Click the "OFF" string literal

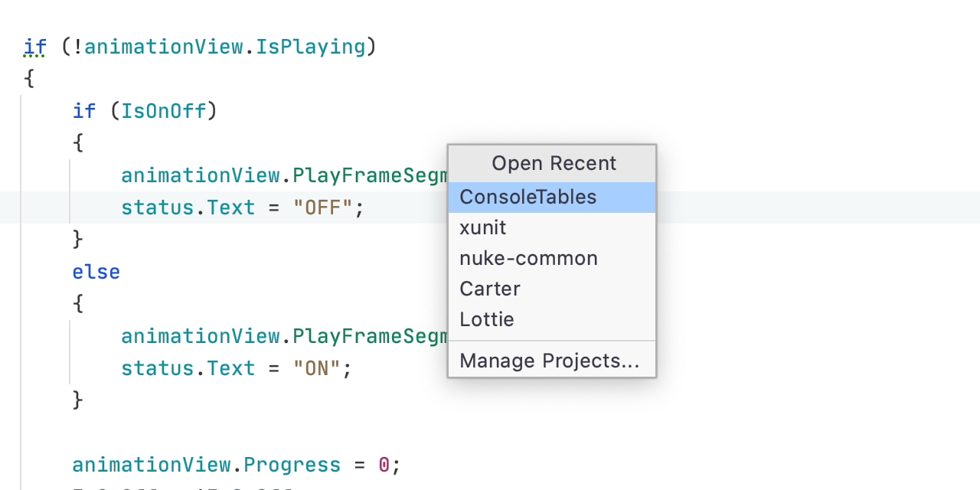(x=322, y=207)
